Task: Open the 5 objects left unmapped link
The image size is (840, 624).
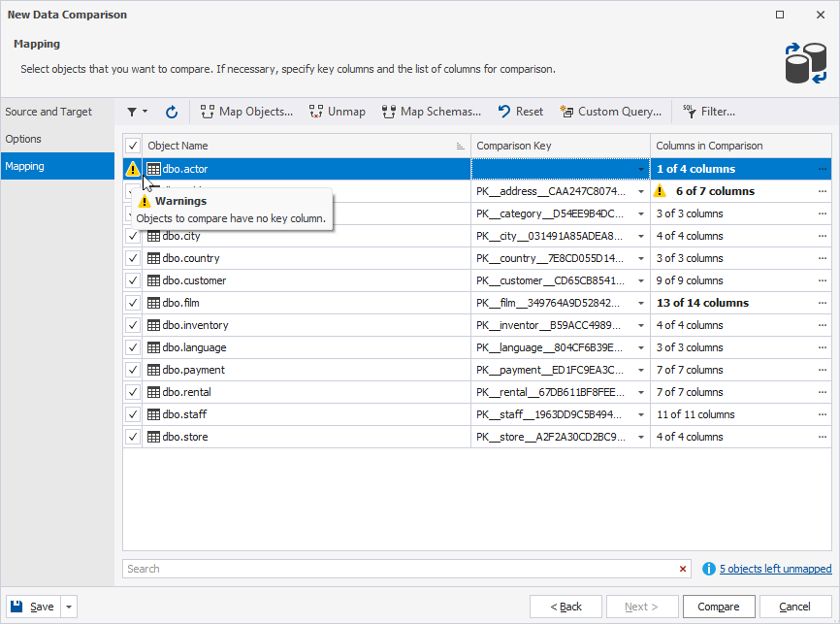Action: point(775,569)
